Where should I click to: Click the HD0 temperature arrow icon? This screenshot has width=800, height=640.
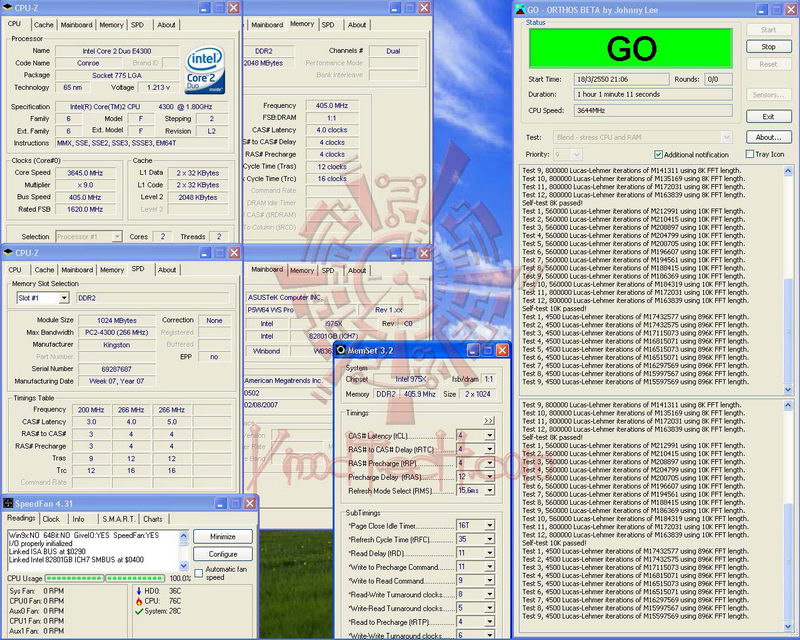[x=139, y=591]
